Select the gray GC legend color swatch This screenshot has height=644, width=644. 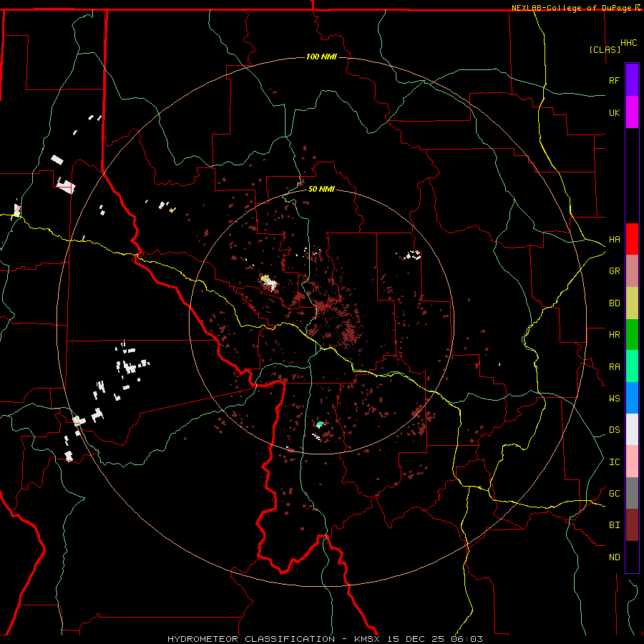coord(632,493)
